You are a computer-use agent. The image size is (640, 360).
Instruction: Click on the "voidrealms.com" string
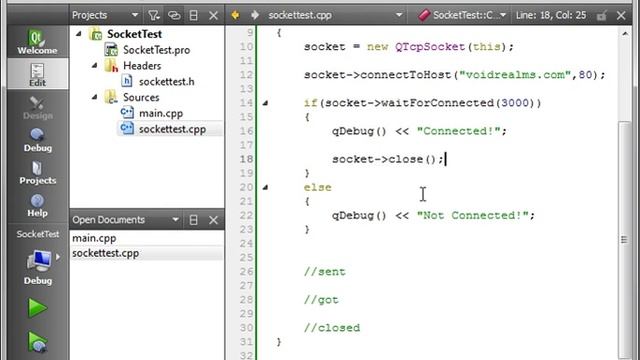click(x=515, y=75)
